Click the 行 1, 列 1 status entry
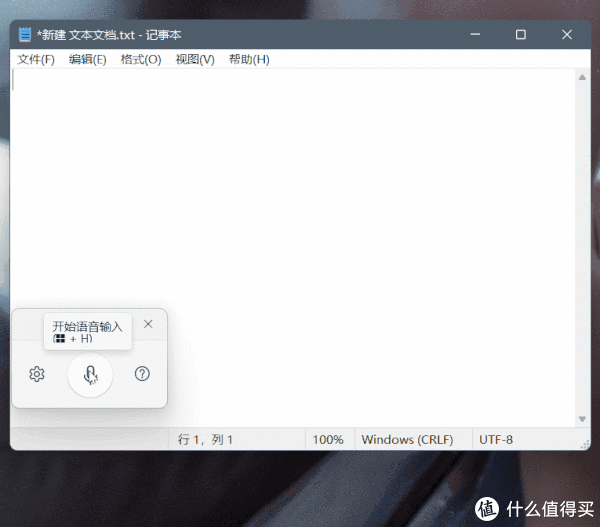600x527 pixels. 205,439
